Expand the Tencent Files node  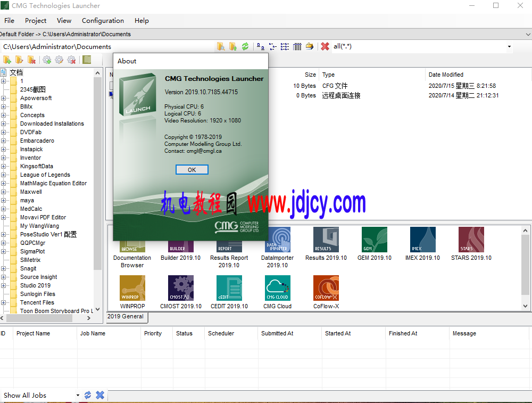point(3,302)
